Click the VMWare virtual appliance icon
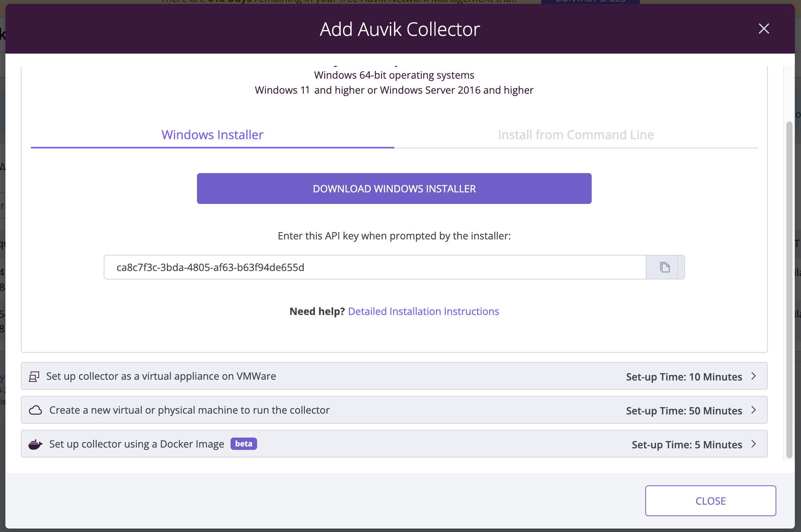801x532 pixels. 34,376
